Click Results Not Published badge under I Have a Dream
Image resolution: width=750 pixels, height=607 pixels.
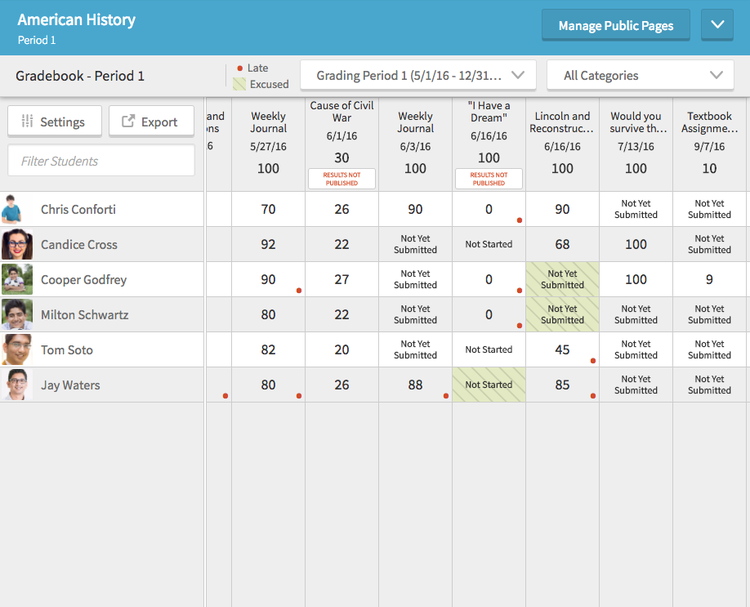489,179
